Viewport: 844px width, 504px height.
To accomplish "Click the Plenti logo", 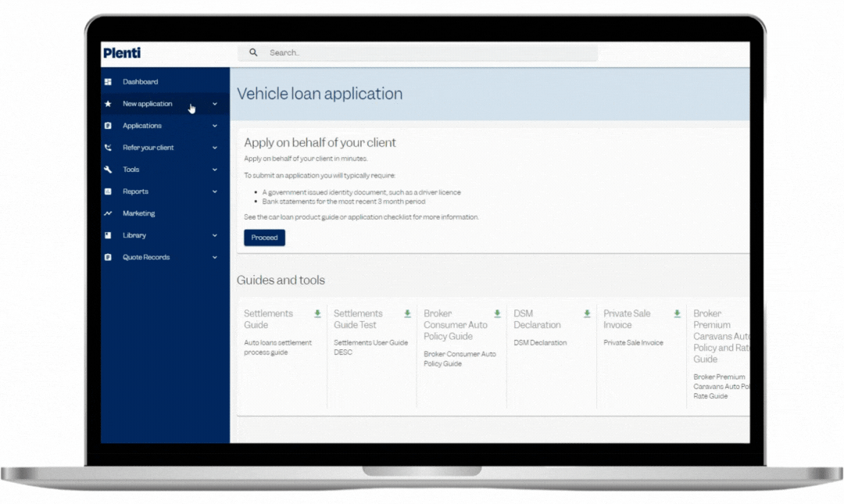I will [122, 53].
